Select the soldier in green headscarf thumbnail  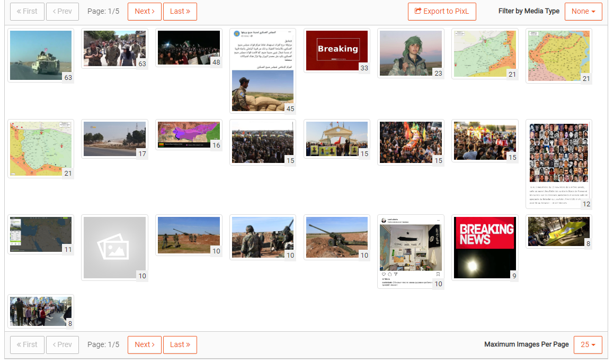(x=410, y=52)
